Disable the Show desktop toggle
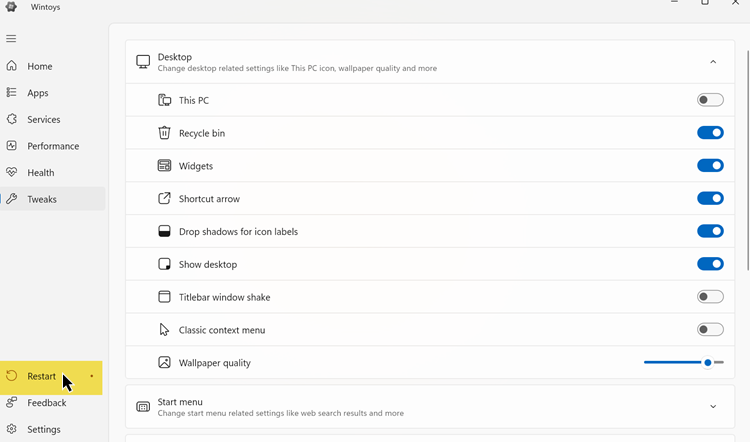This screenshot has height=442, width=750. (710, 264)
